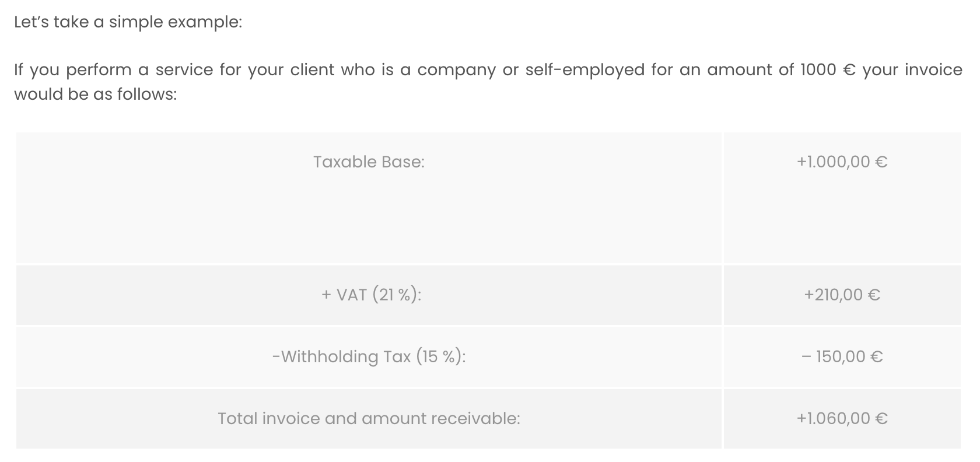
Task: Click the 'would be as follows:' text line
Action: [x=95, y=94]
